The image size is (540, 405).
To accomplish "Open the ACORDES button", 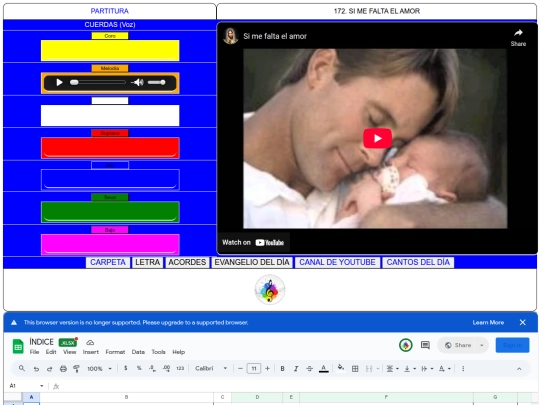I will coord(187,262).
